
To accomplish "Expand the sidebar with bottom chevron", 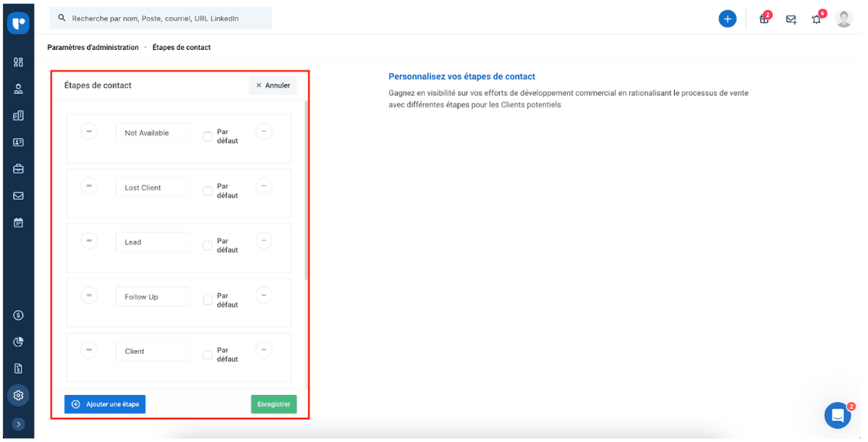I will [x=18, y=424].
